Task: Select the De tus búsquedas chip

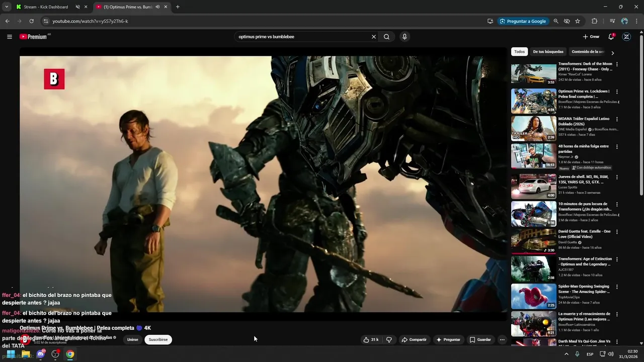Action: coord(548,52)
